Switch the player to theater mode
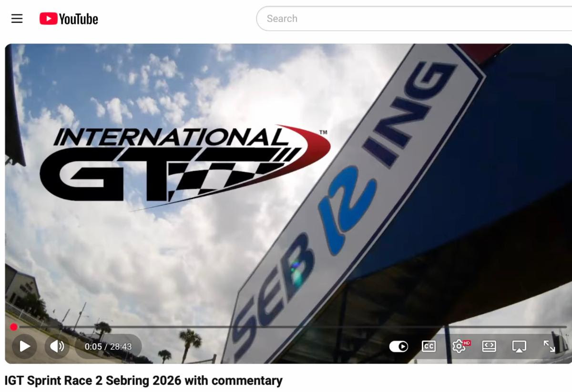The width and height of the screenshot is (572, 392). pos(489,346)
